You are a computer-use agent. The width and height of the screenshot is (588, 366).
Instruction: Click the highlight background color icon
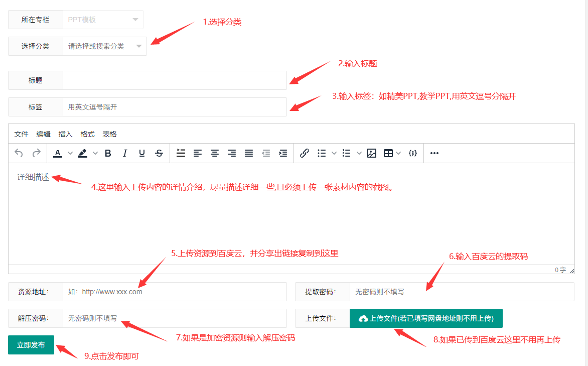coord(83,154)
